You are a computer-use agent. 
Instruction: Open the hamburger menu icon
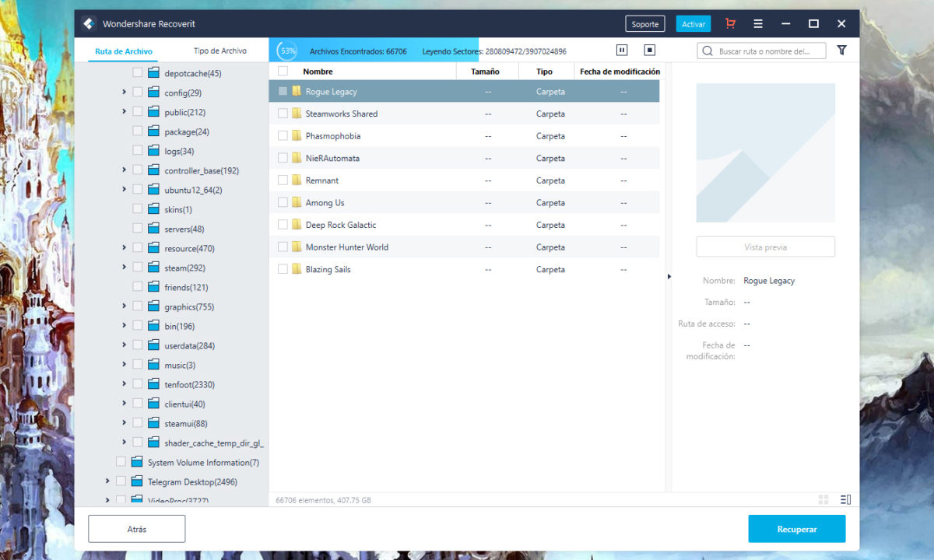pos(758,24)
